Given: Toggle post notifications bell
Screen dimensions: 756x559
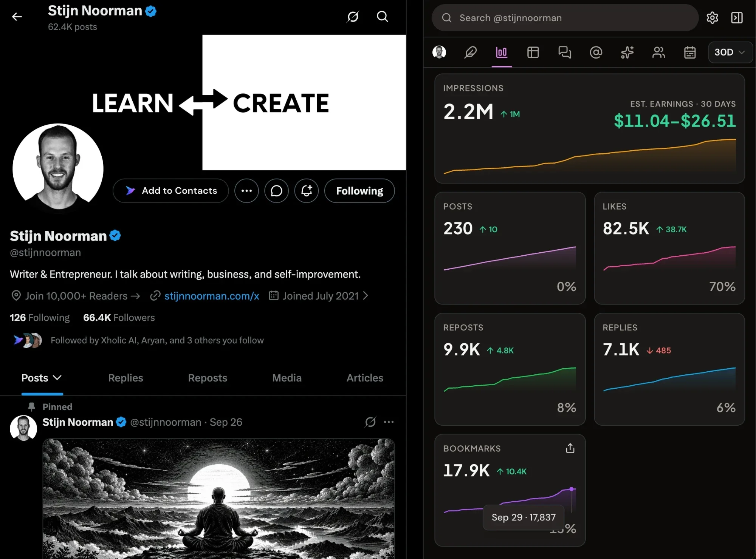Looking at the screenshot, I should click(307, 191).
